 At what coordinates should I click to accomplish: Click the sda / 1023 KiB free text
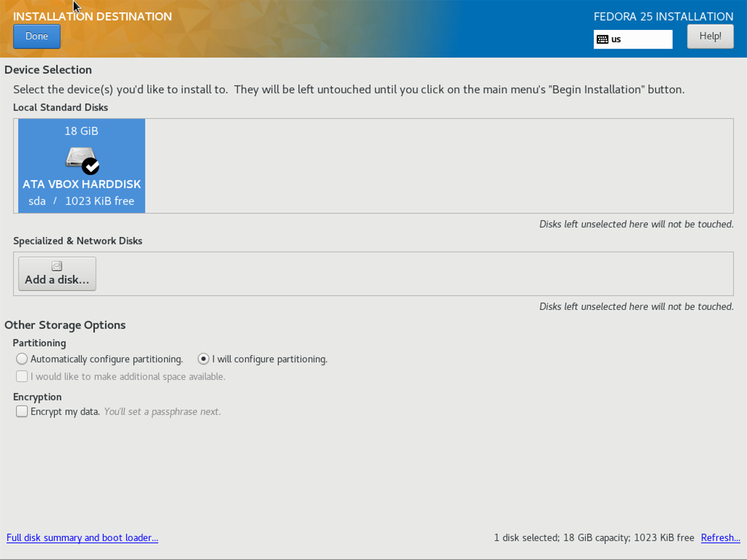coord(82,201)
